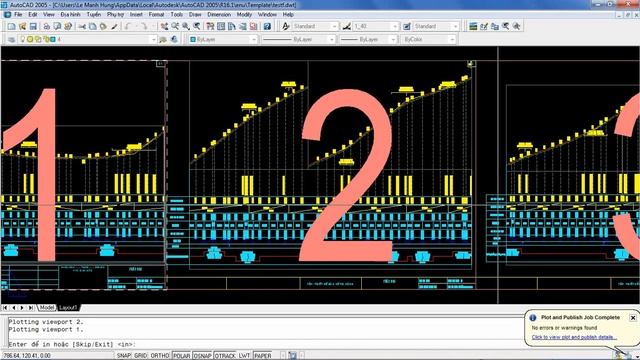The width and height of the screenshot is (640, 360).
Task: Expand the text style Standard dropdown
Action: click(x=334, y=26)
